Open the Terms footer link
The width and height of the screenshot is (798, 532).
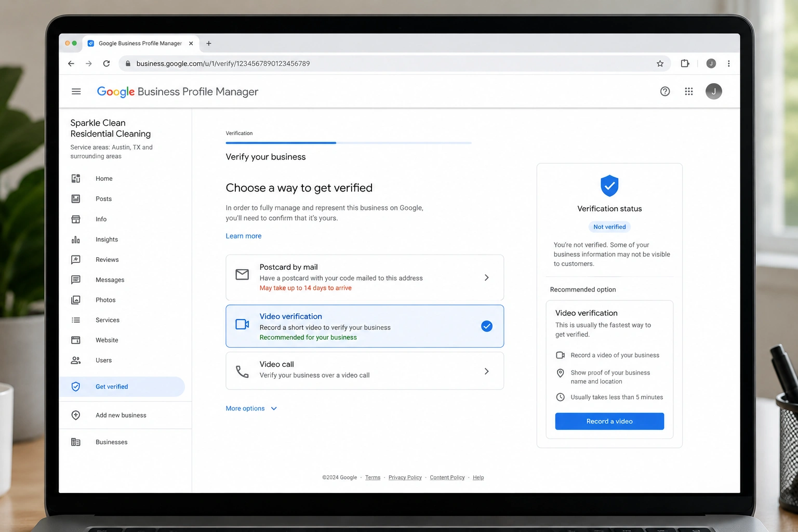click(373, 477)
